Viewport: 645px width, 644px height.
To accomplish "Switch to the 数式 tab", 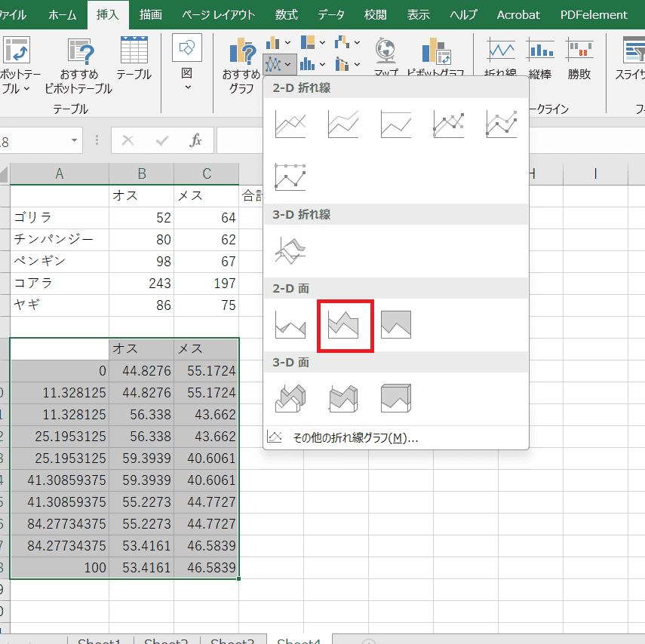I will [287, 15].
